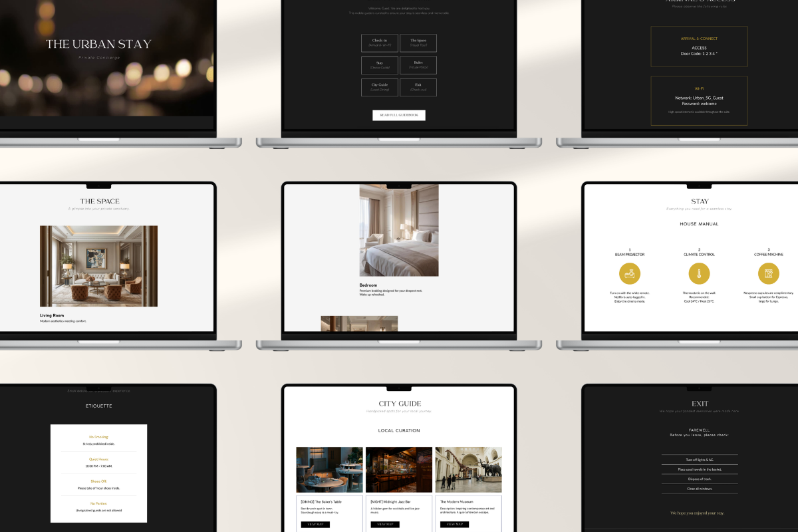Click the "Stay" page heading

pyautogui.click(x=700, y=201)
